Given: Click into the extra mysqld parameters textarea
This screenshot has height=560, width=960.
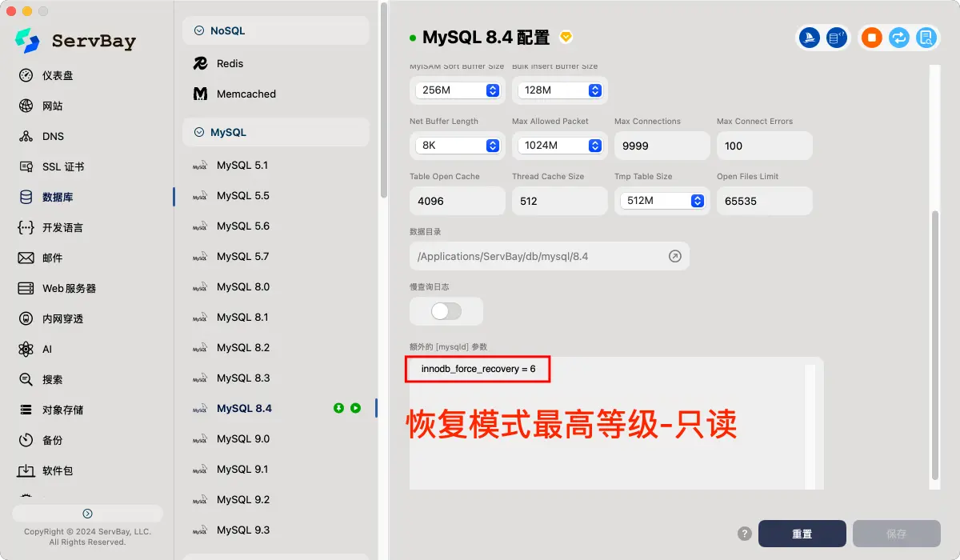Looking at the screenshot, I should click(616, 423).
